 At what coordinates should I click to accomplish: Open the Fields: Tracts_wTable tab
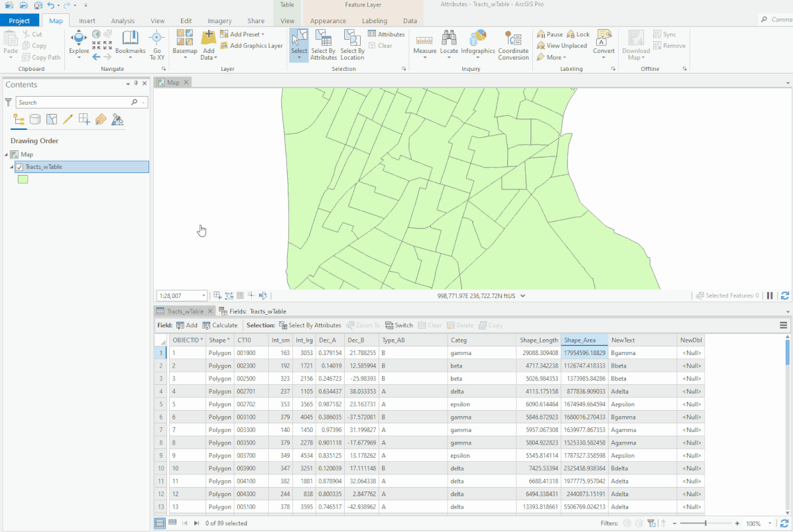253,311
